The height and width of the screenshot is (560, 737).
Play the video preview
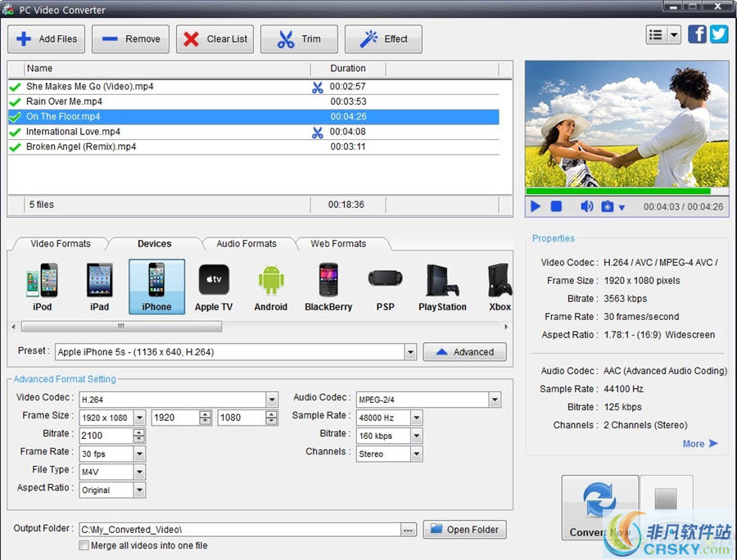point(536,206)
